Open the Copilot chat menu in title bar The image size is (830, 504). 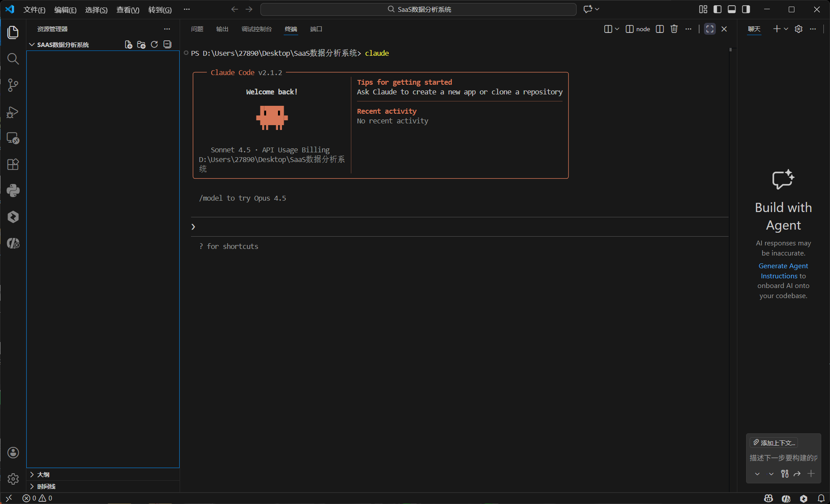point(591,9)
